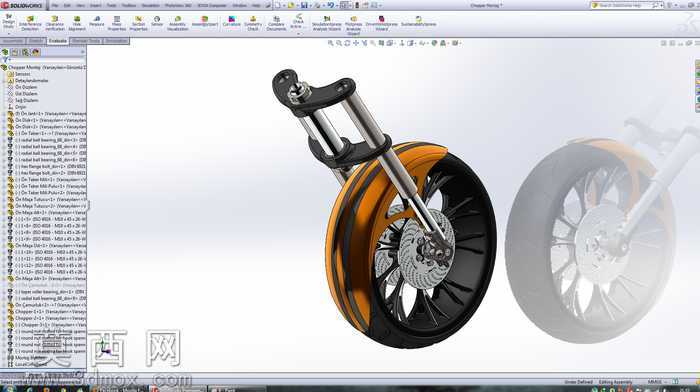Open the File menu
700x392 pixels.
[x=55, y=5]
